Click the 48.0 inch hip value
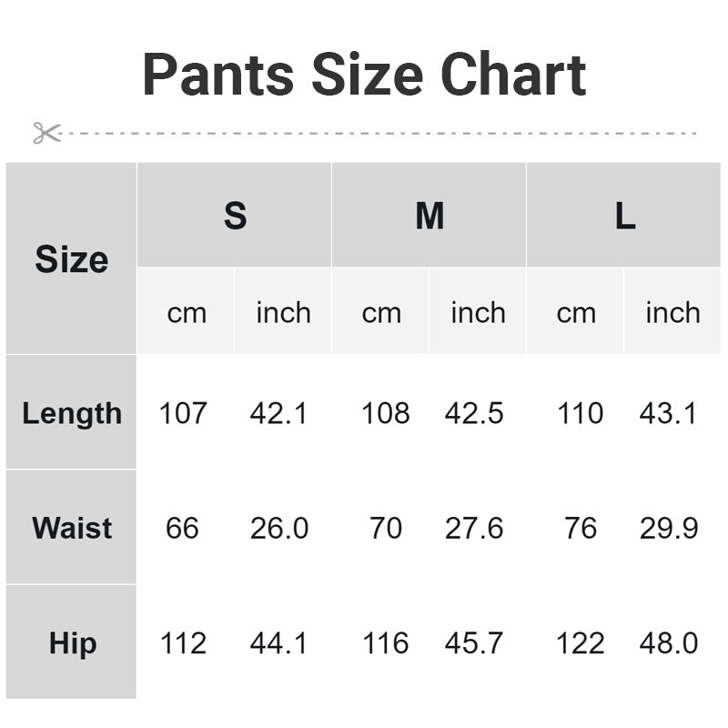Viewport: 728px width, 728px height. click(x=668, y=643)
